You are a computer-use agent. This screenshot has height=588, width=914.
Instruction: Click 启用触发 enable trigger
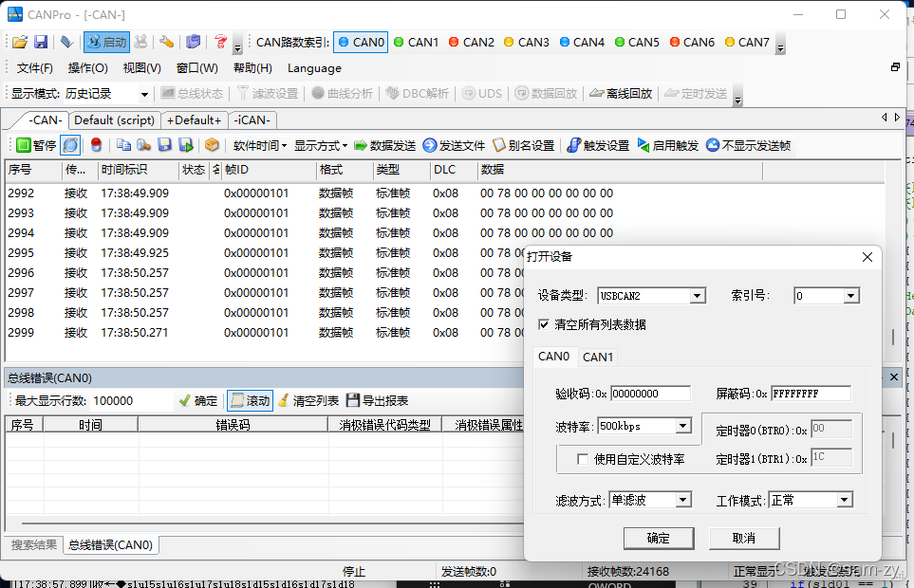click(x=668, y=145)
